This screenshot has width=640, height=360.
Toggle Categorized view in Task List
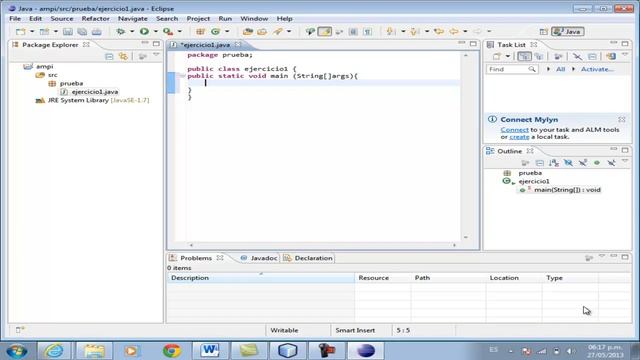coord(524,56)
